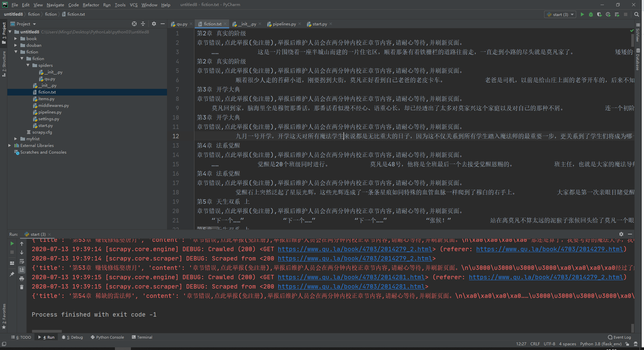Toggle scroll to end in the Run console
The height and width of the screenshot is (350, 644).
22,270
